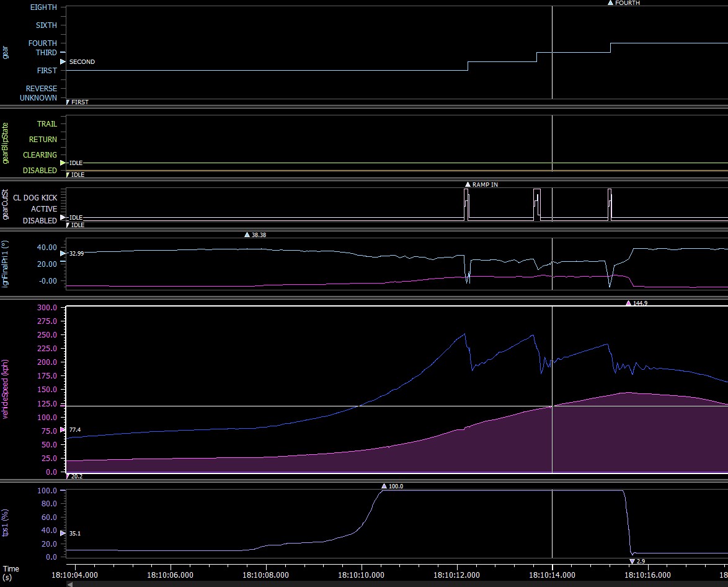The width and height of the screenshot is (728, 587).
Task: Select the tps1 (%) channel axis label
Action: pos(6,523)
